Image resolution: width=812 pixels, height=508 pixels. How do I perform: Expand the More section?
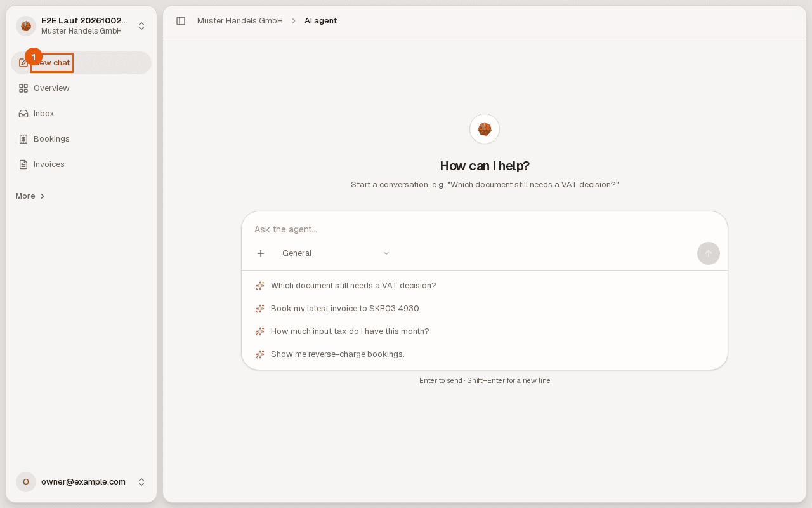tap(30, 196)
